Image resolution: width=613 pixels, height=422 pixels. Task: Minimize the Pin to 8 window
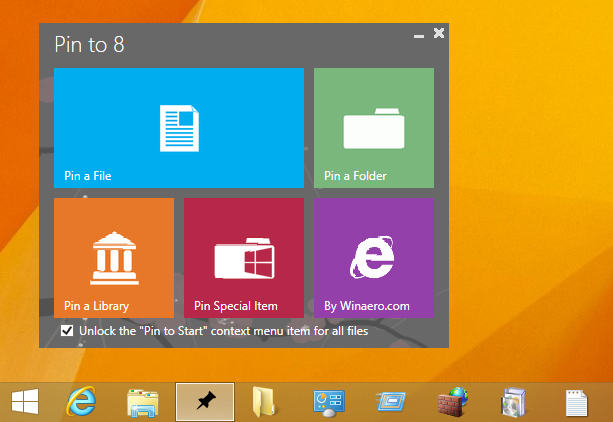419,36
